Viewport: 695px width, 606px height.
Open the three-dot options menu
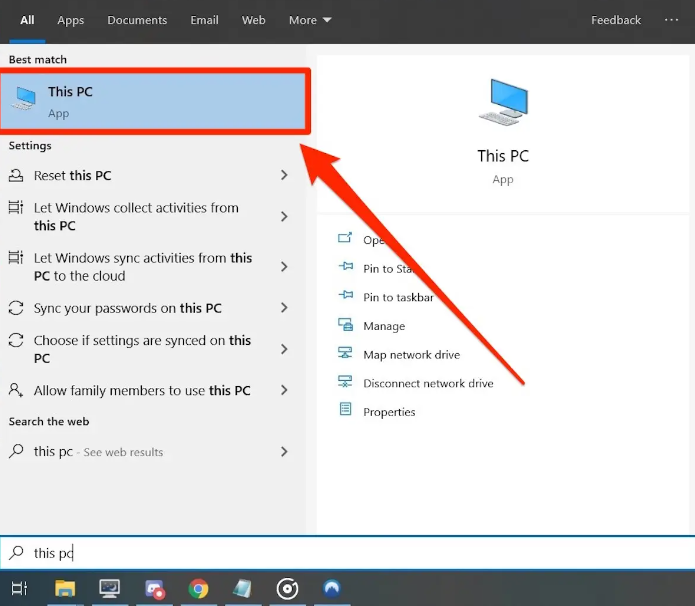tap(671, 20)
